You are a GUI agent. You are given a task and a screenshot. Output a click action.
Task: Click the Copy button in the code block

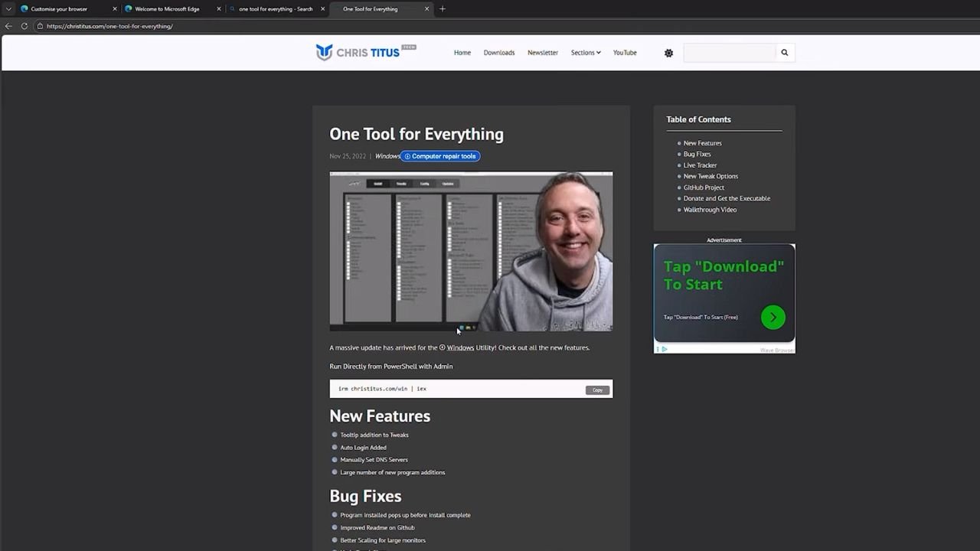597,390
